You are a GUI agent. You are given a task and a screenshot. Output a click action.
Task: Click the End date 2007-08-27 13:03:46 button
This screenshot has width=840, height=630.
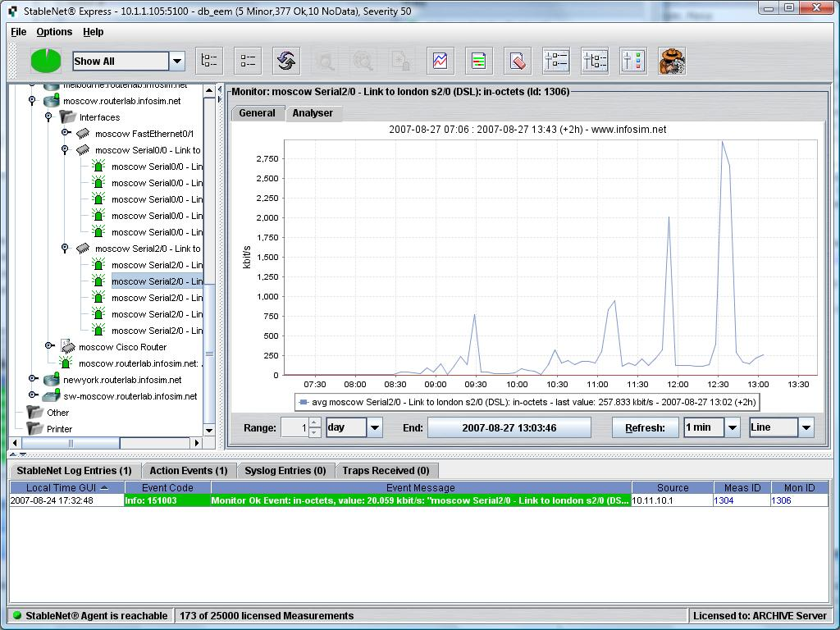(509, 427)
